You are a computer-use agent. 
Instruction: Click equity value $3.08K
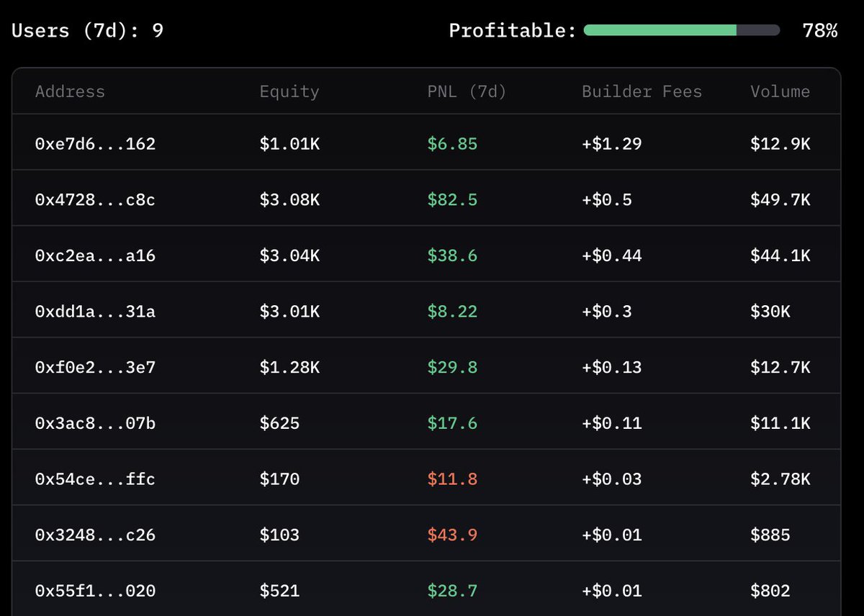[x=289, y=199]
